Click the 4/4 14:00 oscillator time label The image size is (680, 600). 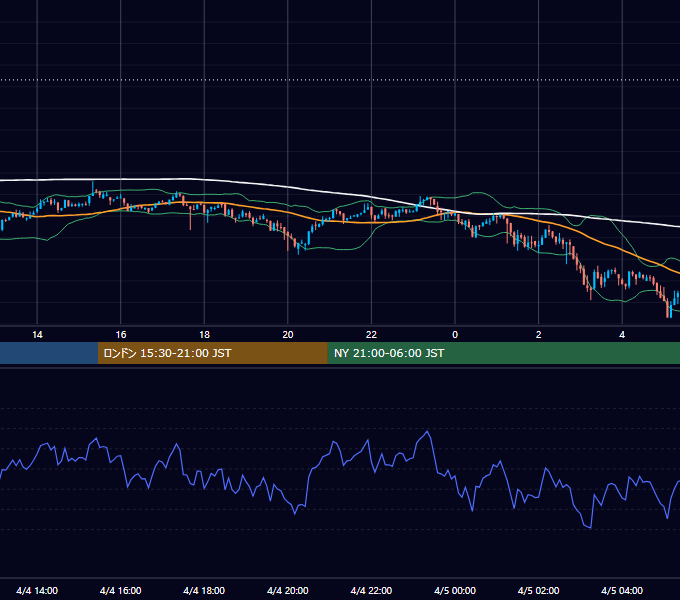37,590
